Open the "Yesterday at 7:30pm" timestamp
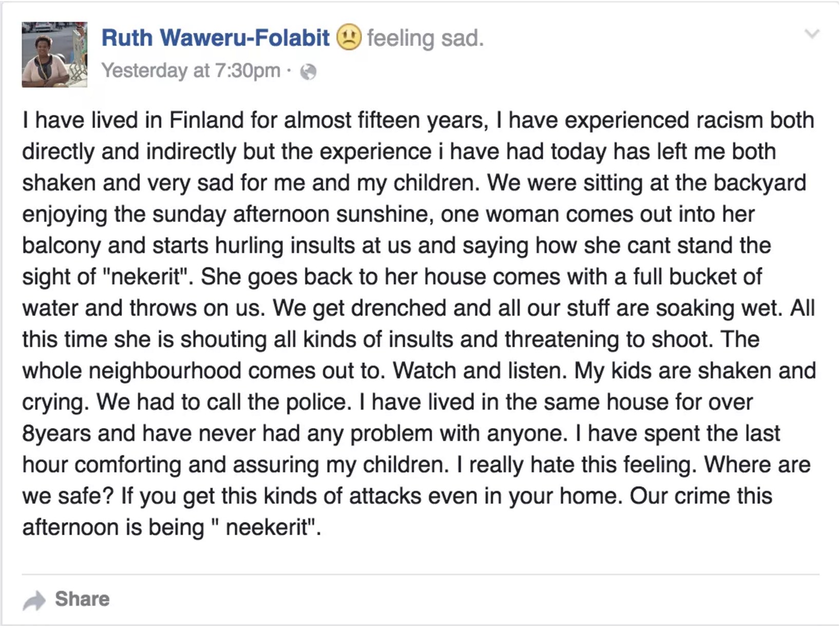The image size is (840, 629). click(191, 70)
